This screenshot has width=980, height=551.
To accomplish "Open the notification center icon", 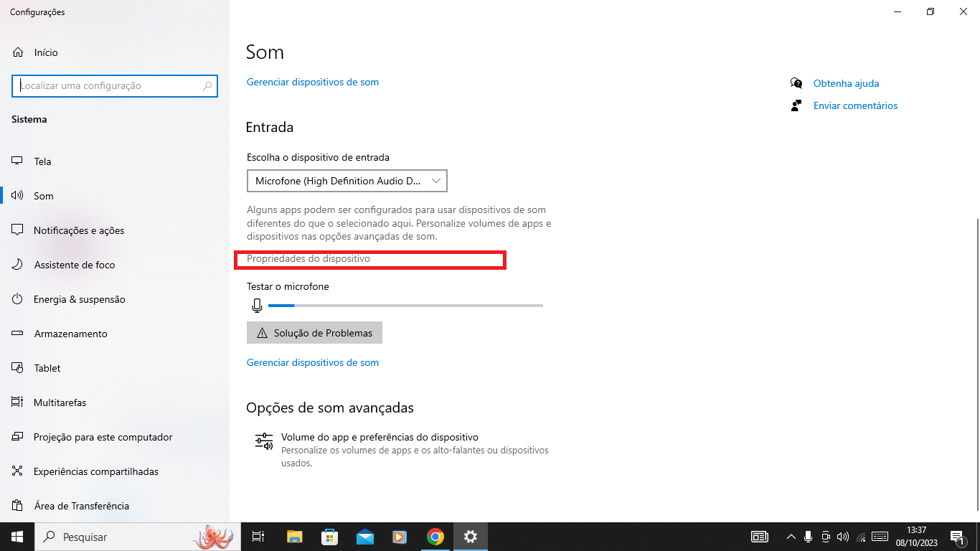I will (957, 537).
